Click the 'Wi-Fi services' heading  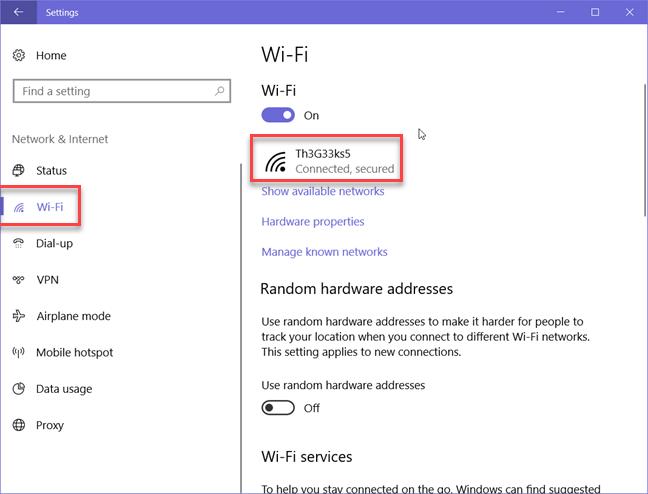(307, 456)
